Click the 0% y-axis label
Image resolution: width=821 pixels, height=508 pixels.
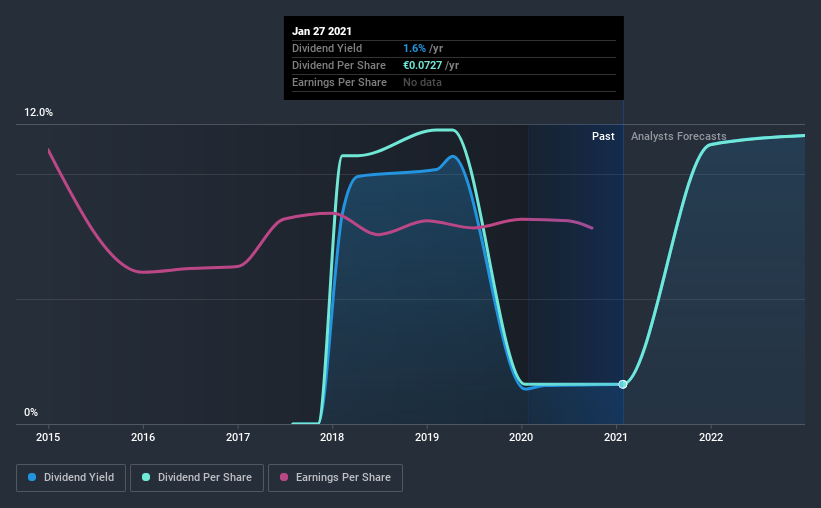pos(31,413)
